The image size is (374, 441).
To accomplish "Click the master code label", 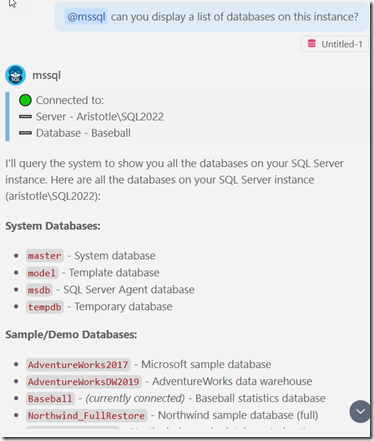I will pyautogui.click(x=45, y=256).
